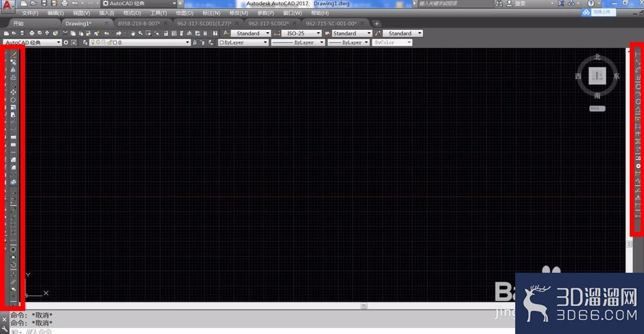Click the top-view face of the ViewCube

click(x=597, y=76)
